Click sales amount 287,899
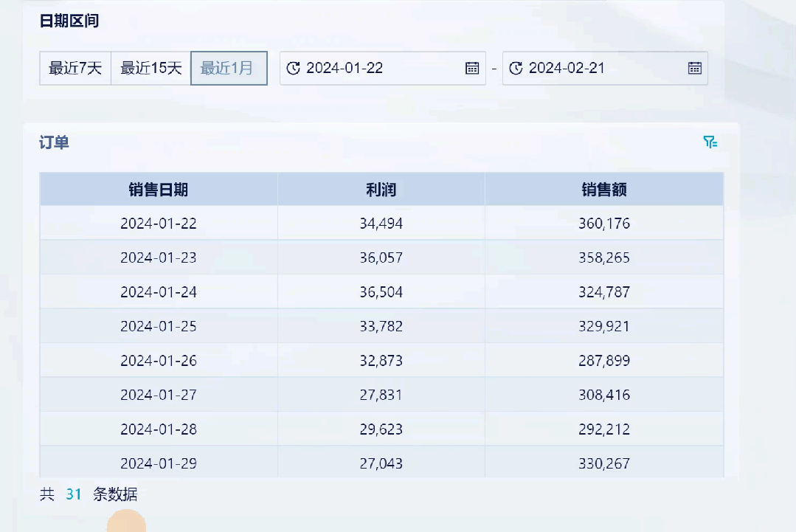Image resolution: width=796 pixels, height=532 pixels. (604, 360)
